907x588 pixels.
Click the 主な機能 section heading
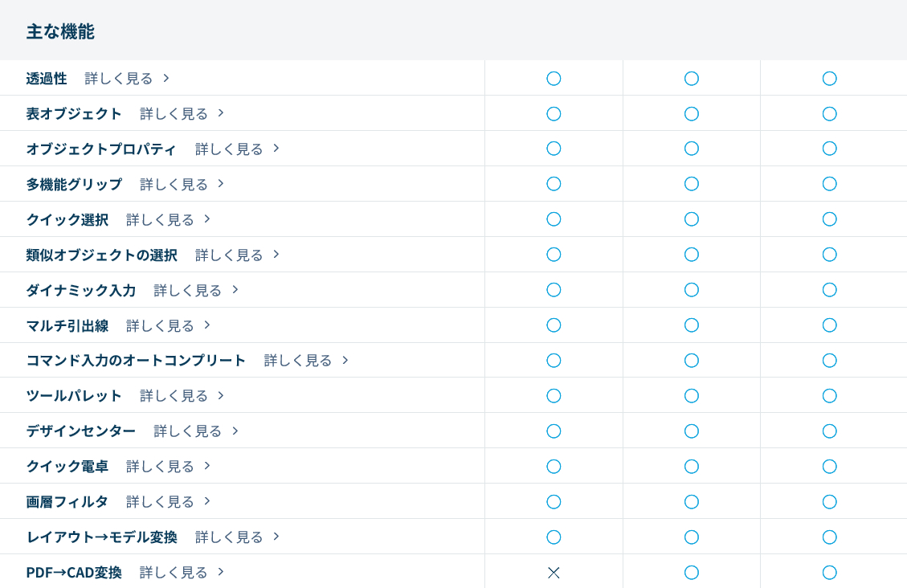[60, 31]
